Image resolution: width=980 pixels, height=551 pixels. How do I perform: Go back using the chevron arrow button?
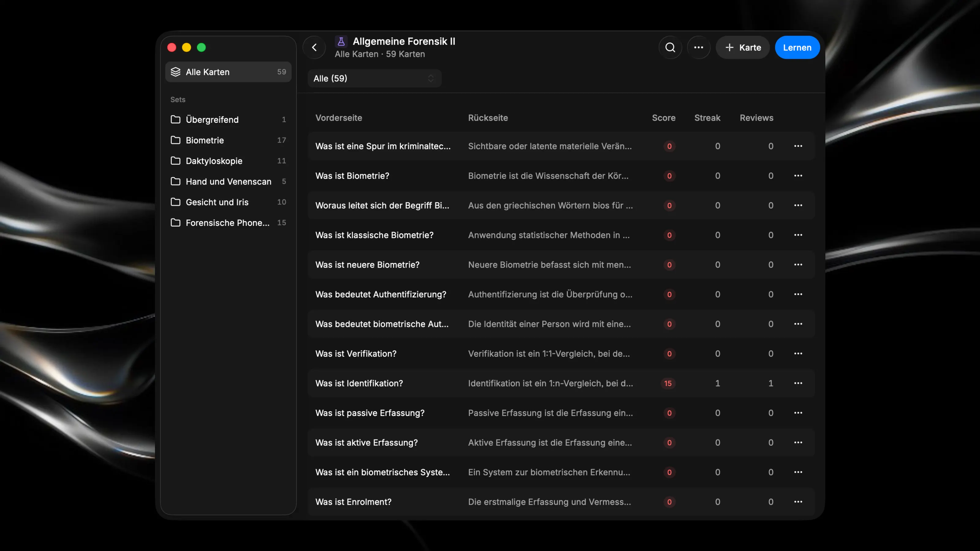(x=314, y=47)
